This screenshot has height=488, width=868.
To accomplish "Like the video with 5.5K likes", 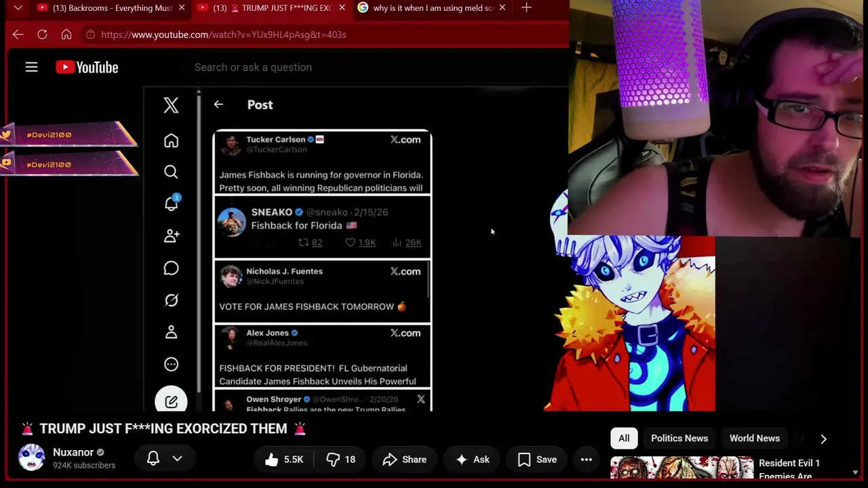I will [284, 460].
